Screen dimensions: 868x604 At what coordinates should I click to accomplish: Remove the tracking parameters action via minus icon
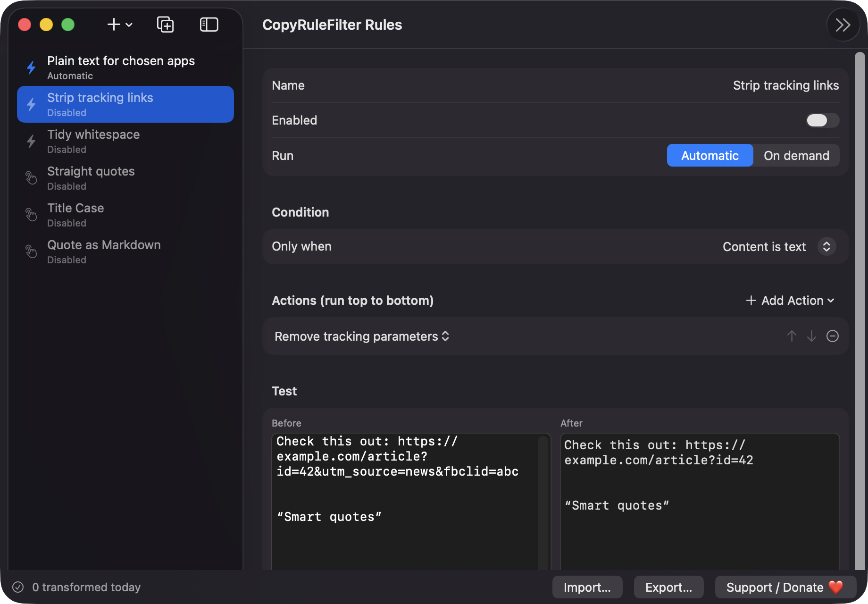pyautogui.click(x=833, y=336)
